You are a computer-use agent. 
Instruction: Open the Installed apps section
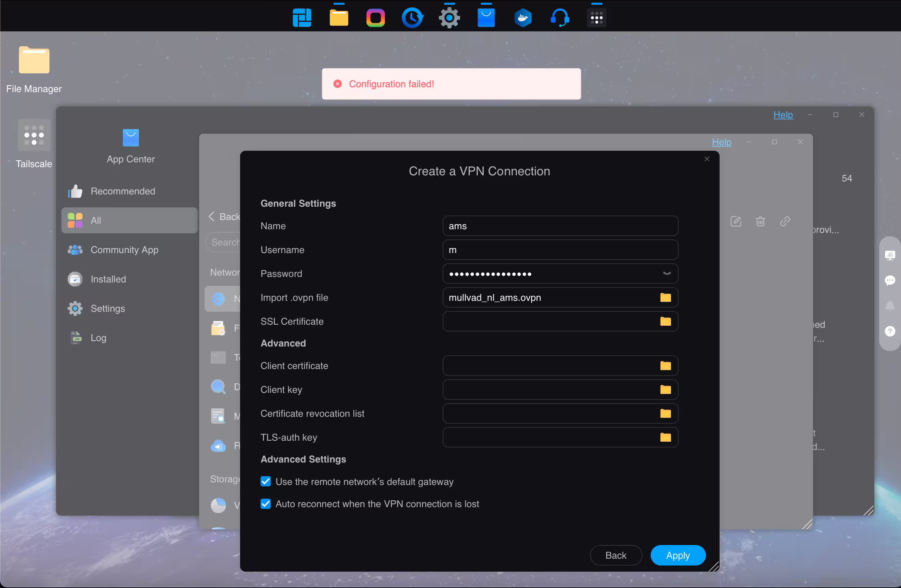(x=108, y=279)
